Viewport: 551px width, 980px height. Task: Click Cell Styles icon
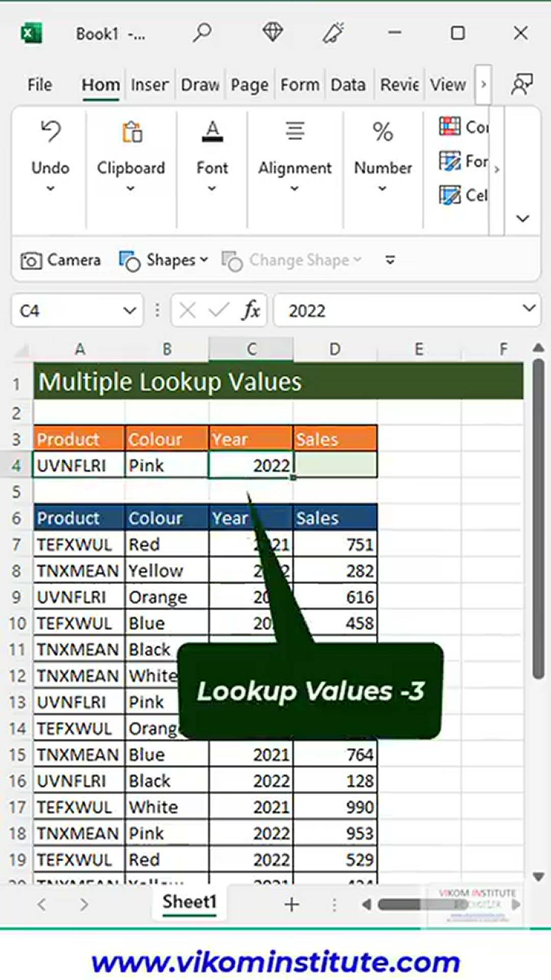449,195
